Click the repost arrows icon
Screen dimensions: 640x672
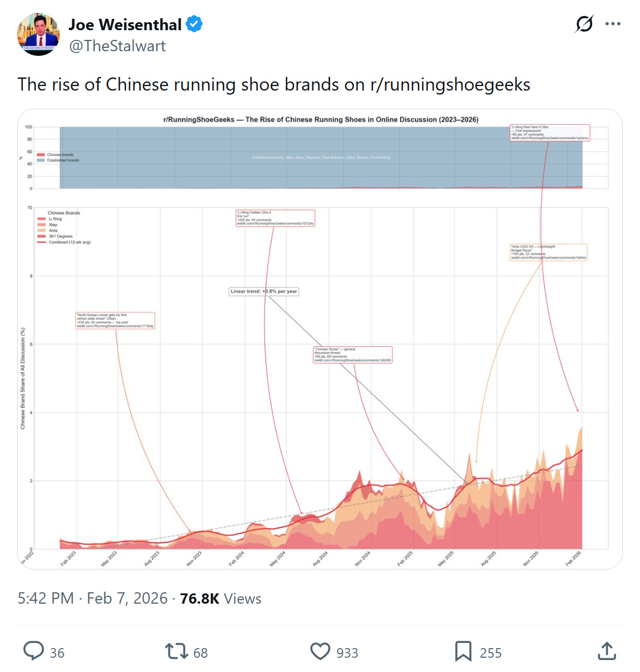pyautogui.click(x=176, y=651)
